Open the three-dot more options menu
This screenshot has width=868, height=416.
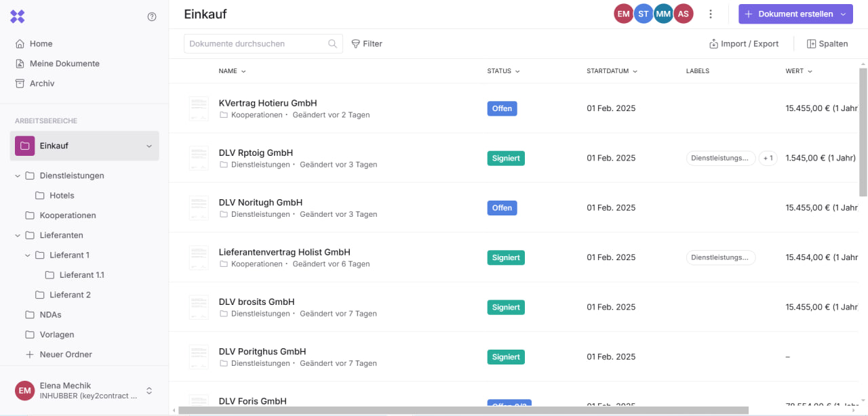click(x=711, y=14)
